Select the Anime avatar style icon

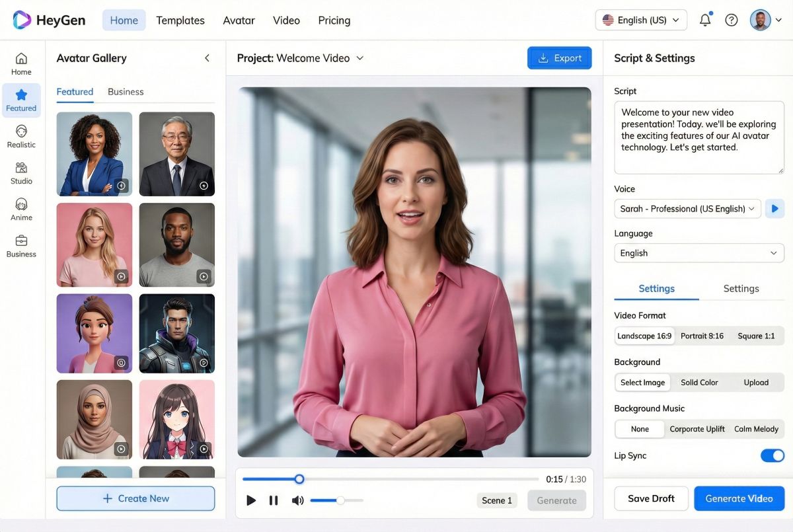tap(21, 209)
